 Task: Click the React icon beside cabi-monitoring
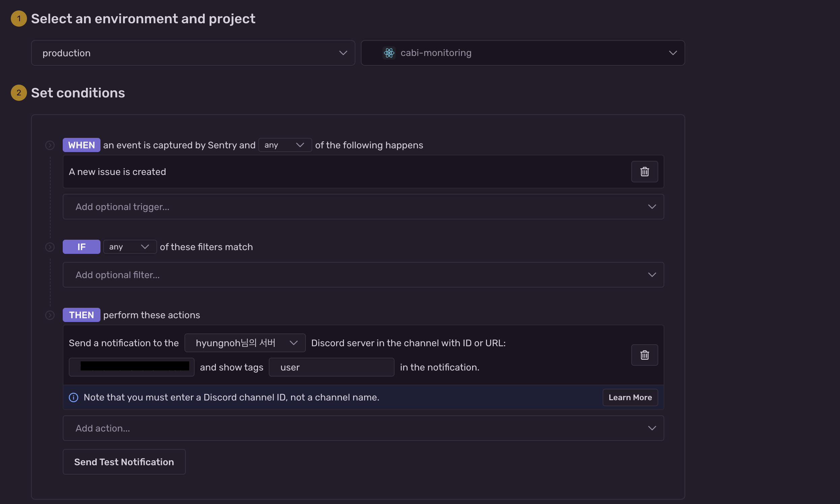click(x=389, y=53)
